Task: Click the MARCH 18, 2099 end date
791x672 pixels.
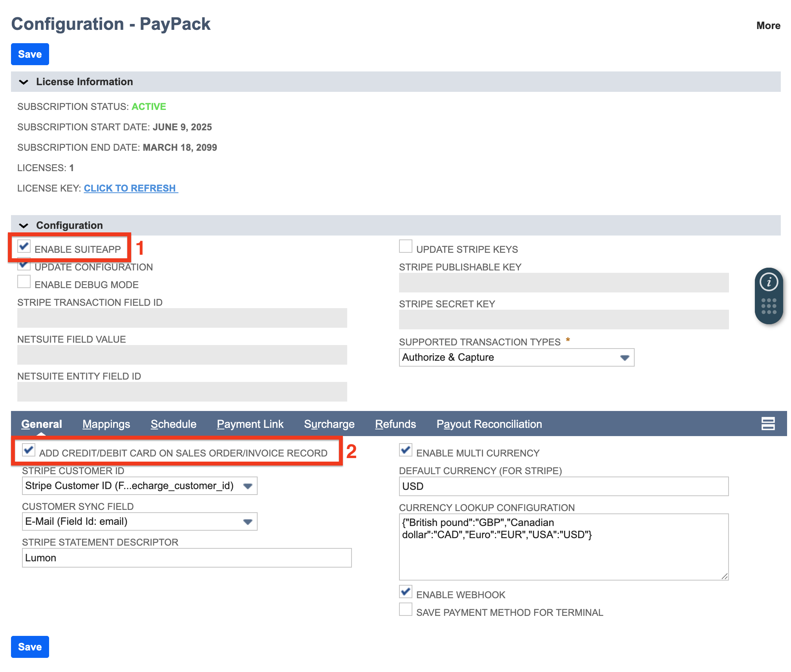Action: [180, 148]
